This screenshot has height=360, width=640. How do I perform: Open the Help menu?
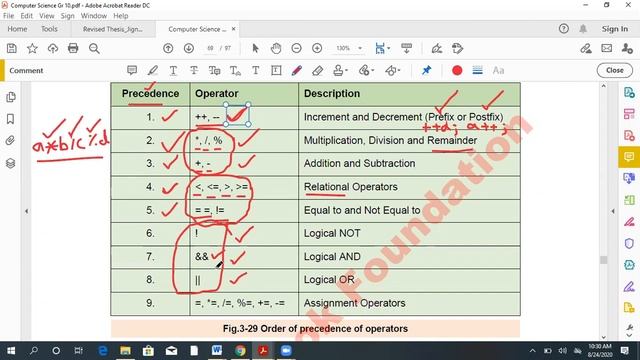tap(121, 16)
